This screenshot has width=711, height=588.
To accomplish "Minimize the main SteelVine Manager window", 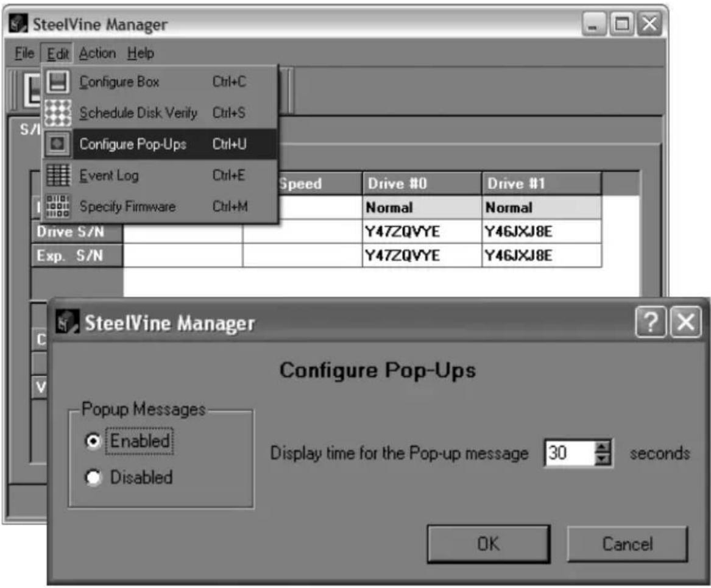I will [593, 24].
